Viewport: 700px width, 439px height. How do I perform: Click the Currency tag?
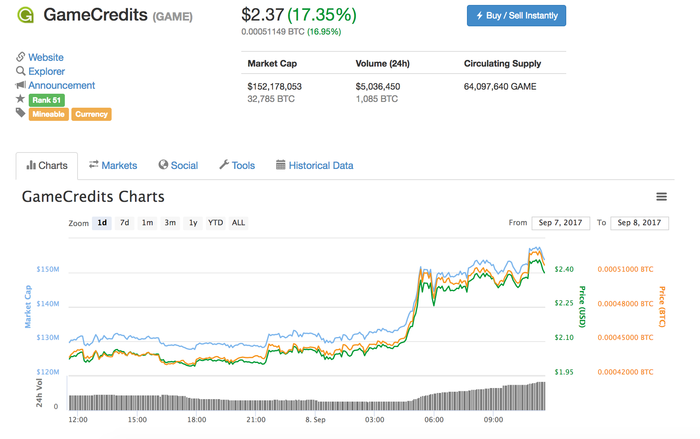(91, 114)
